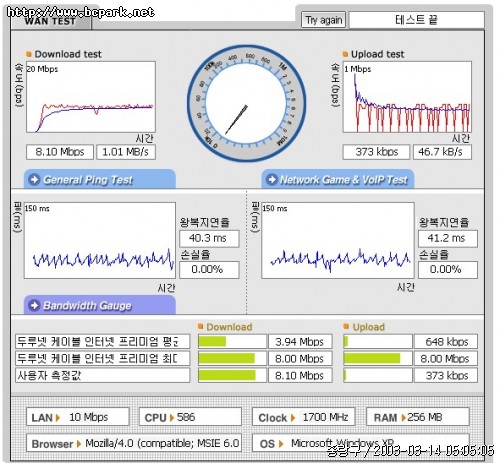500x463 pixels.
Task: Click the Upload test heading
Action: coord(377,54)
